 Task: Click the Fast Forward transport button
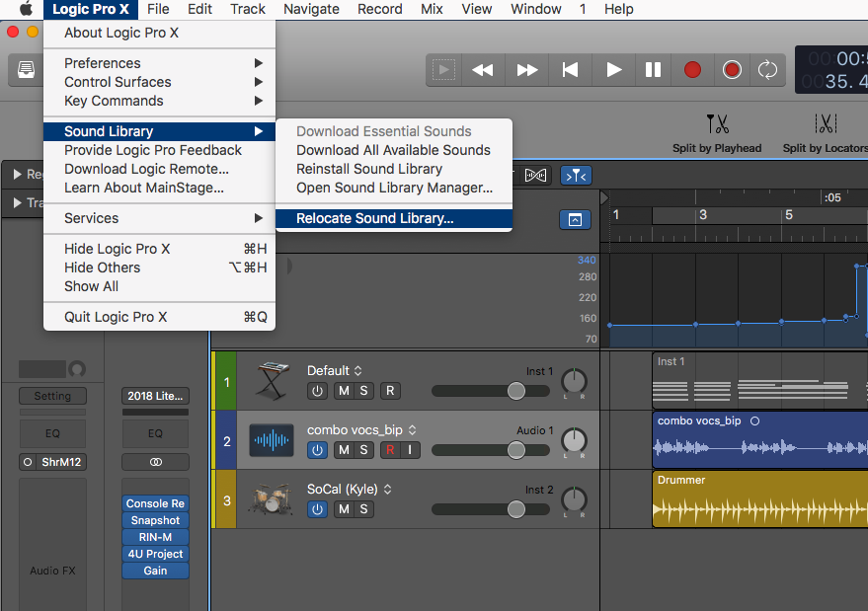[x=526, y=70]
